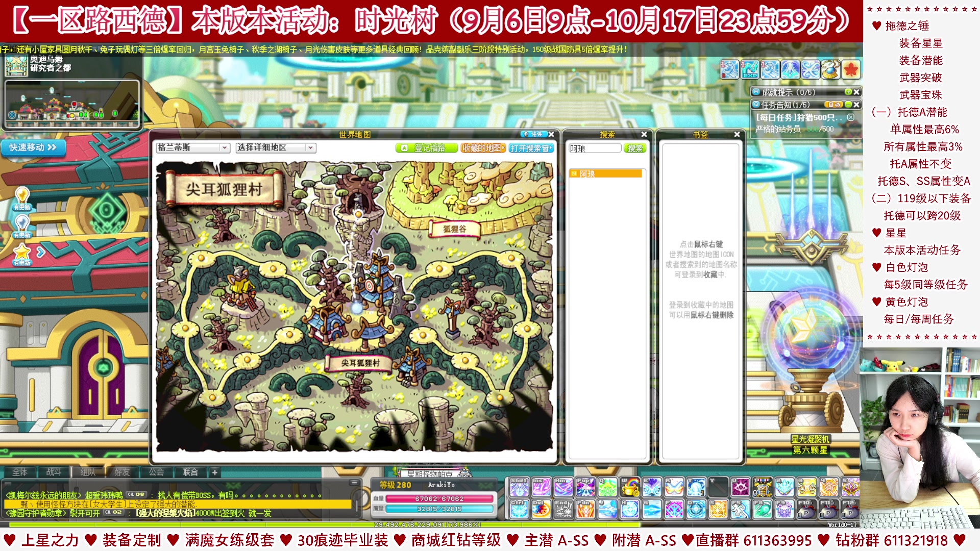Use the 1-key golden totem icon
This screenshot has width=980, height=551.
(763, 487)
